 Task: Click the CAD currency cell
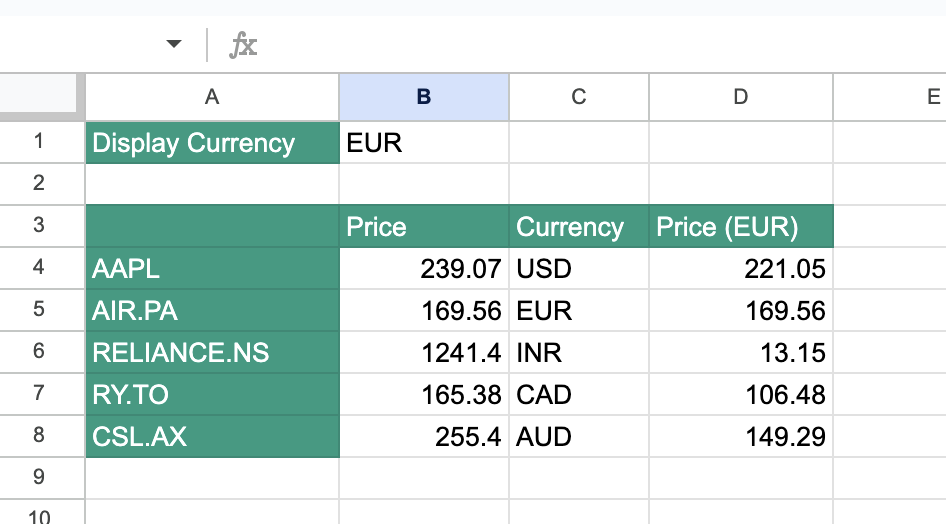(579, 394)
